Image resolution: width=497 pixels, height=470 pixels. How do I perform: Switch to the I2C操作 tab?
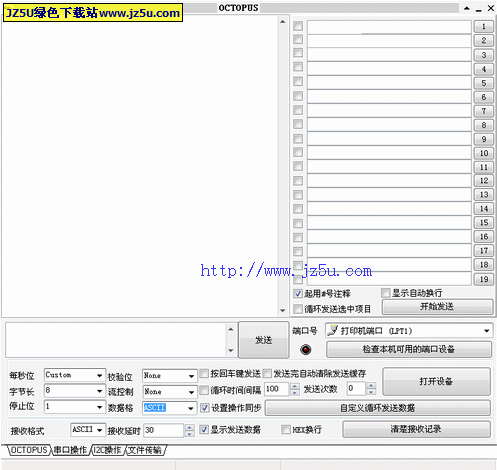click(107, 450)
